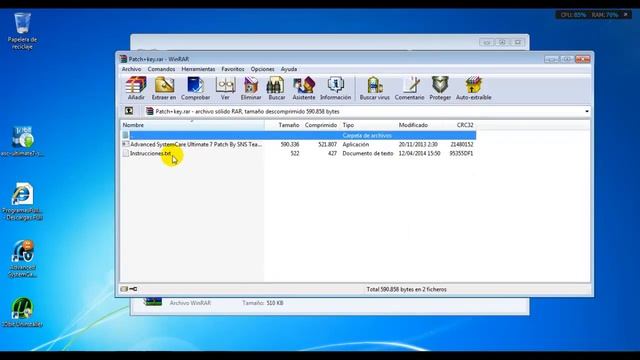Screen dimensions: 640x360
Task: Open the Papelera de reciclaje desktop icon
Action: click(22, 31)
